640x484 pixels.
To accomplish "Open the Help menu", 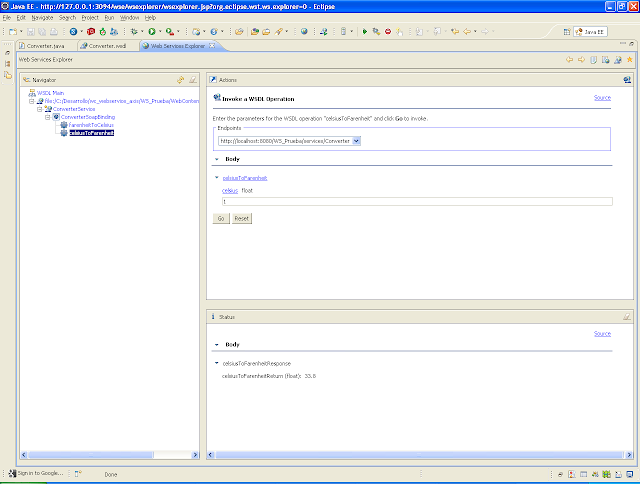I will pos(151,18).
